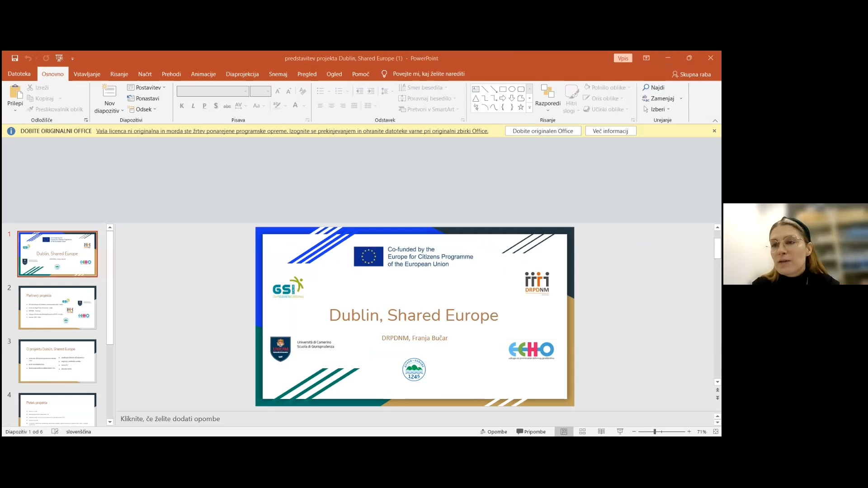
Task: Click Več informacij button
Action: pyautogui.click(x=610, y=131)
